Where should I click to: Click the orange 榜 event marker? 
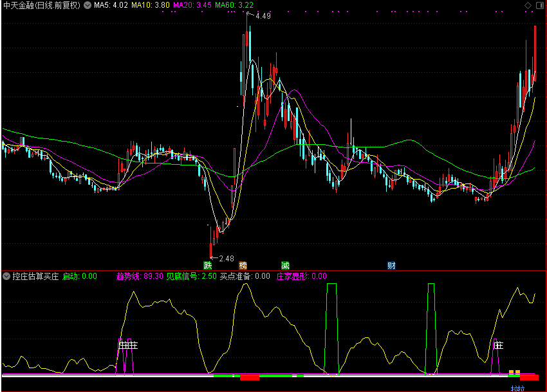click(243, 265)
